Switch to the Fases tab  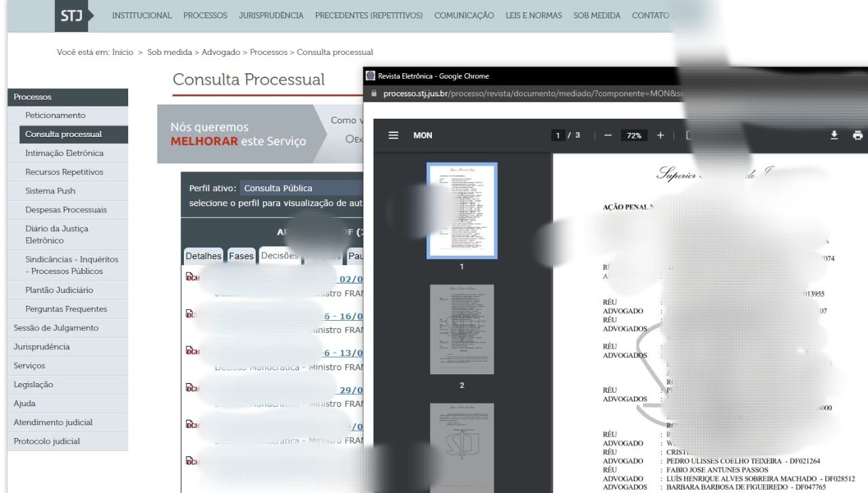(x=241, y=256)
